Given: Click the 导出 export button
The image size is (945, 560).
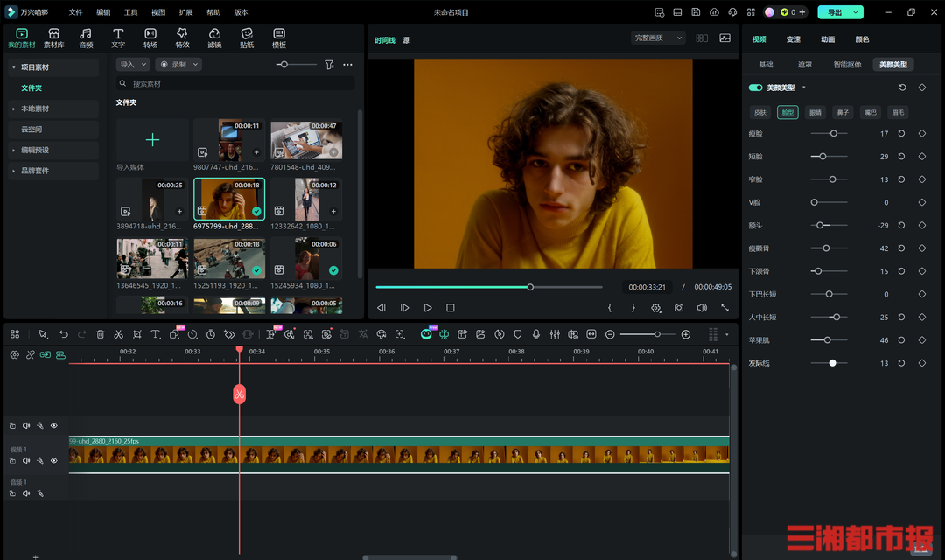Looking at the screenshot, I should [x=834, y=12].
